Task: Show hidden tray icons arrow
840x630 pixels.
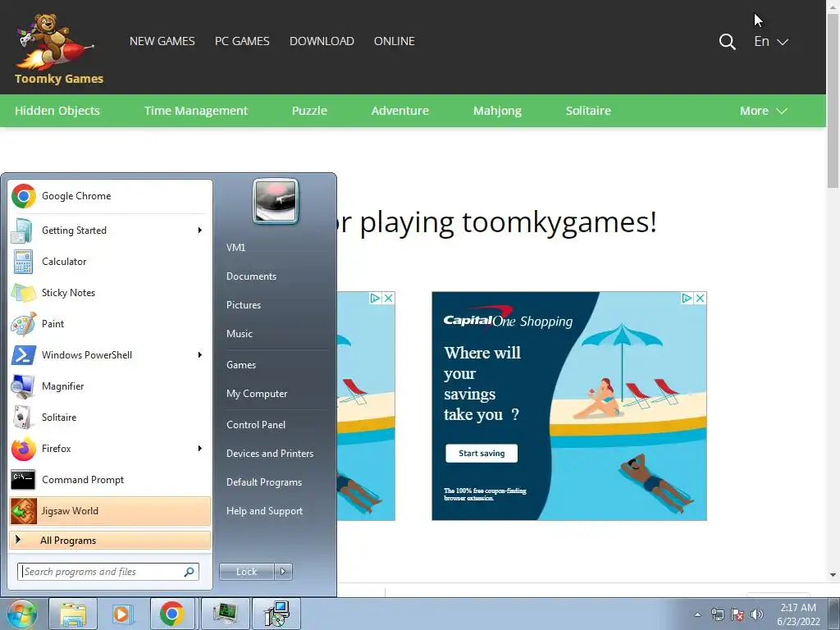Action: [697, 614]
